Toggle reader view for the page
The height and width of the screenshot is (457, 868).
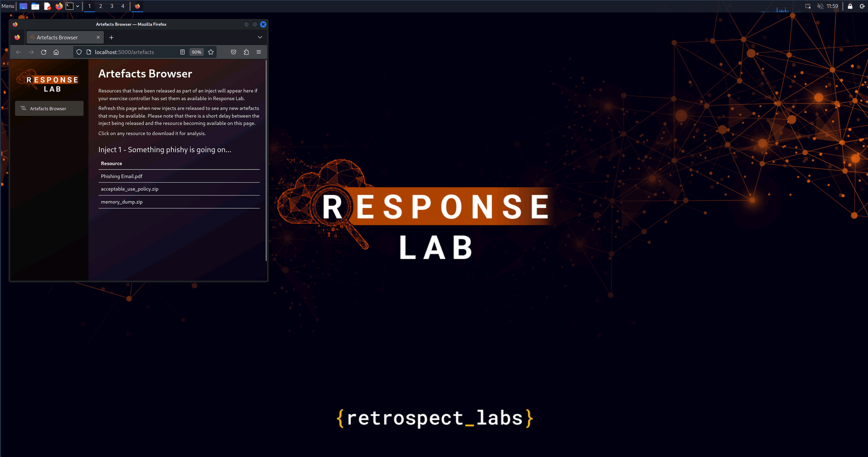[x=182, y=52]
